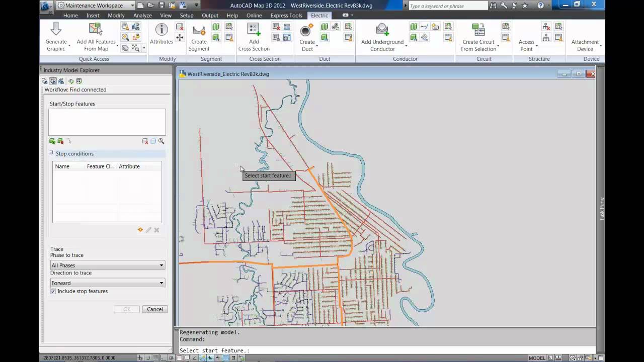Open the Attributes info tool

(x=162, y=33)
